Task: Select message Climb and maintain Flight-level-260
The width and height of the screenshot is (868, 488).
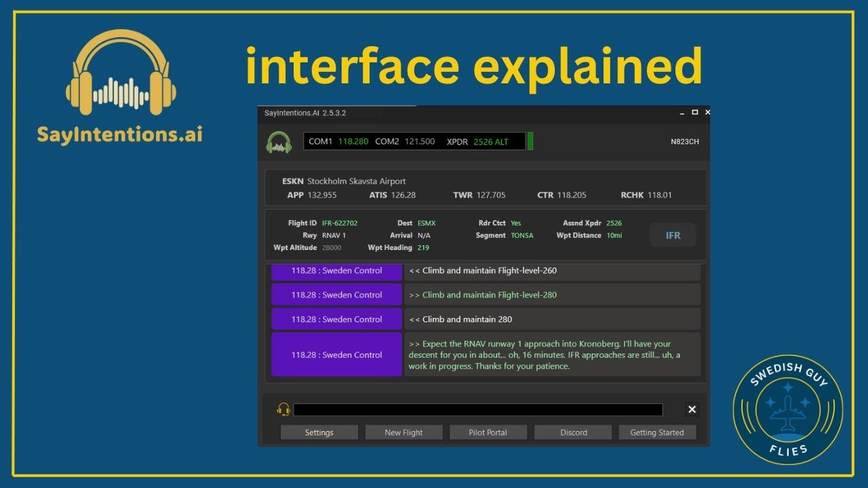Action: point(552,271)
